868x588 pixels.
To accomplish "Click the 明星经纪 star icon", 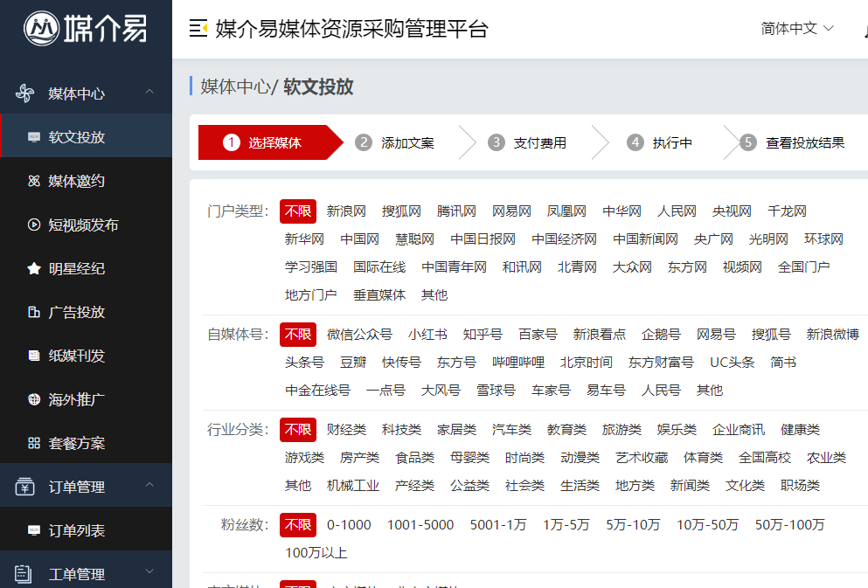I will [x=34, y=268].
